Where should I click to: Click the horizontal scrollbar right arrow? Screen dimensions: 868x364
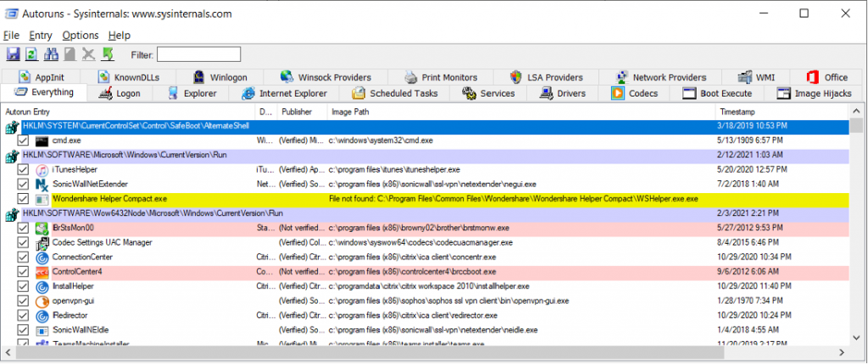coord(841,352)
